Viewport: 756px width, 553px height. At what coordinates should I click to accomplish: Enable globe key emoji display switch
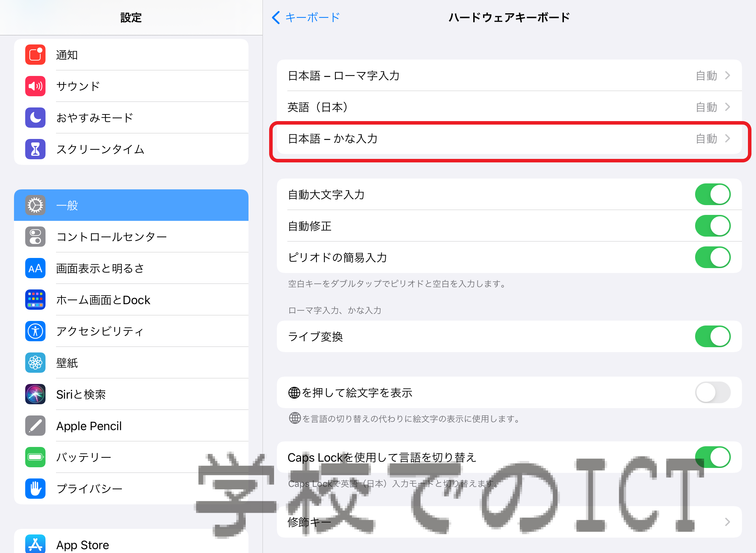(713, 392)
